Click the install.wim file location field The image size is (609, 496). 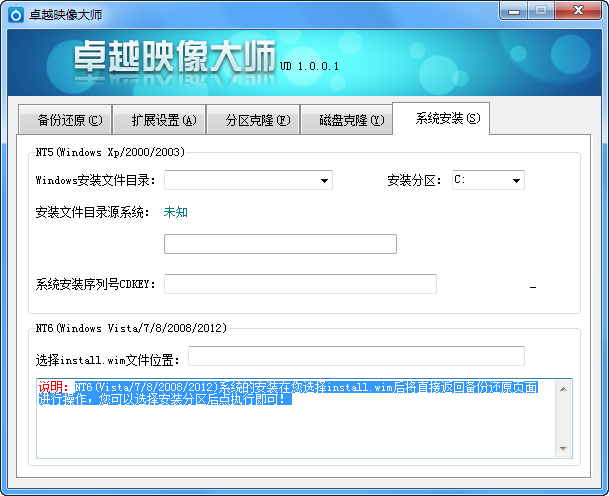click(356, 356)
